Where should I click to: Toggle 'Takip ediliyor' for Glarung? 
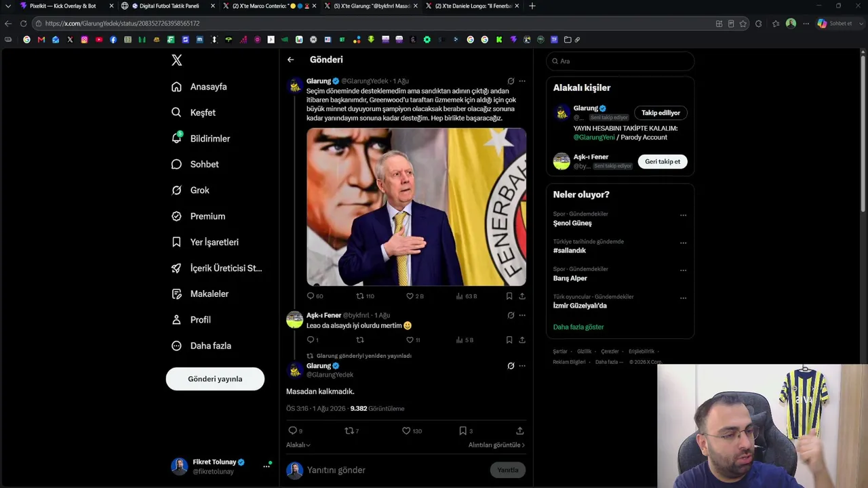pos(660,113)
